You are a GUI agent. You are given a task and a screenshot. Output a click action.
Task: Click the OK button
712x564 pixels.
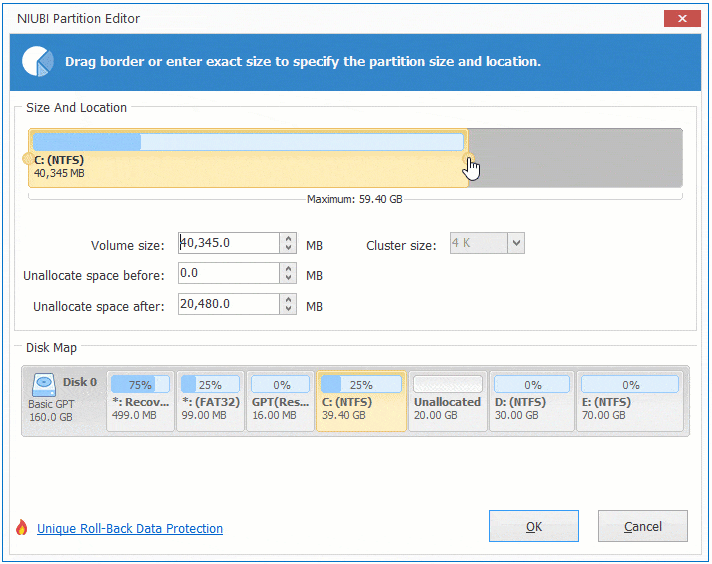pos(534,526)
